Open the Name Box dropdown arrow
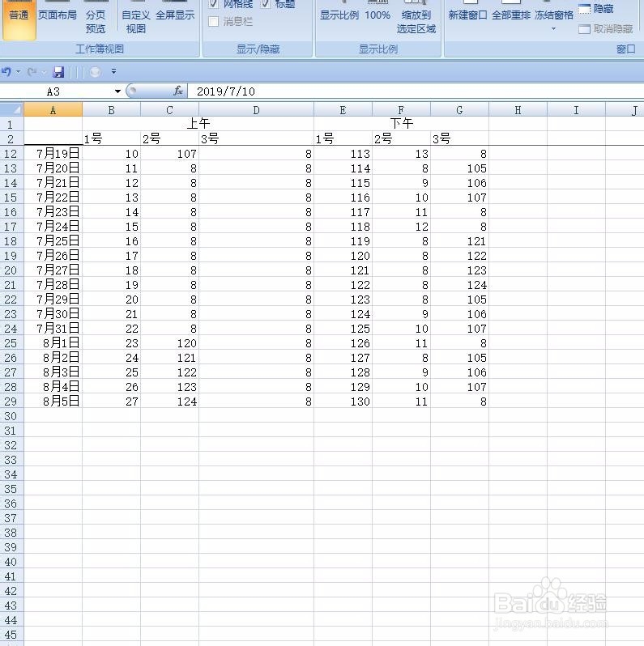Viewport: 644px width, 646px height. tap(117, 91)
